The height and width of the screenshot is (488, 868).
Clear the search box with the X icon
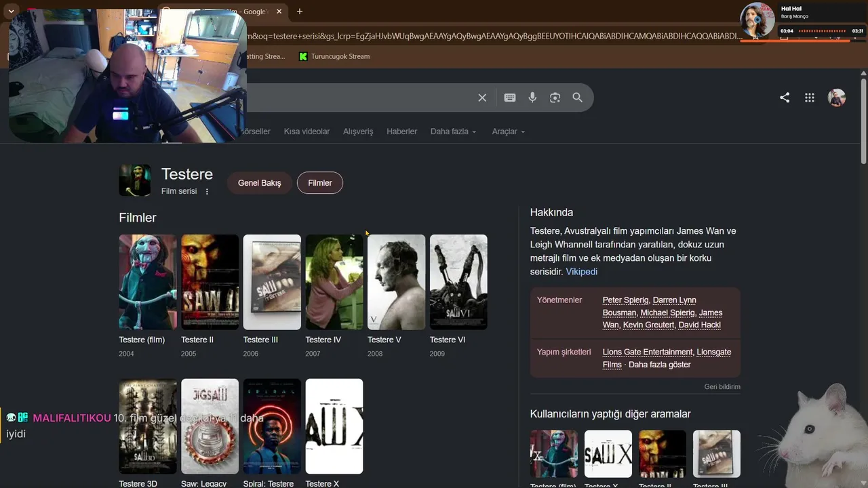tap(482, 98)
